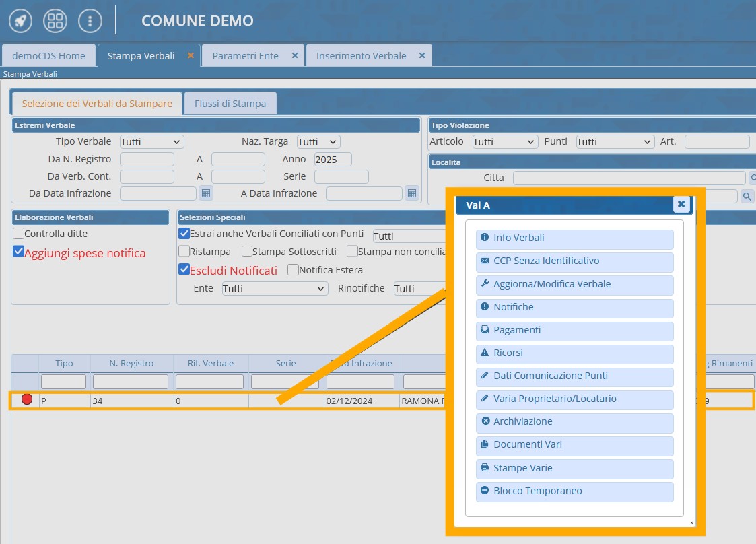Click the rocket launcher icon
The width and height of the screenshot is (756, 544).
click(20, 21)
